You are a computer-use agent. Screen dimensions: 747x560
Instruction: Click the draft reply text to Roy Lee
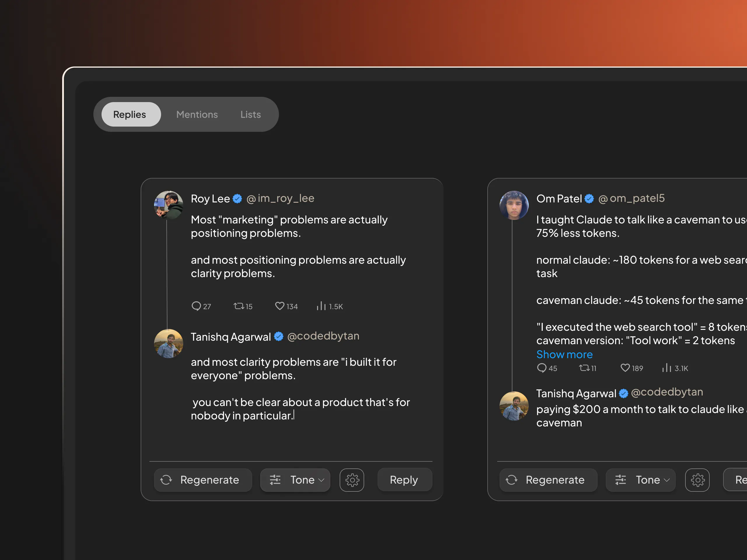click(300, 389)
